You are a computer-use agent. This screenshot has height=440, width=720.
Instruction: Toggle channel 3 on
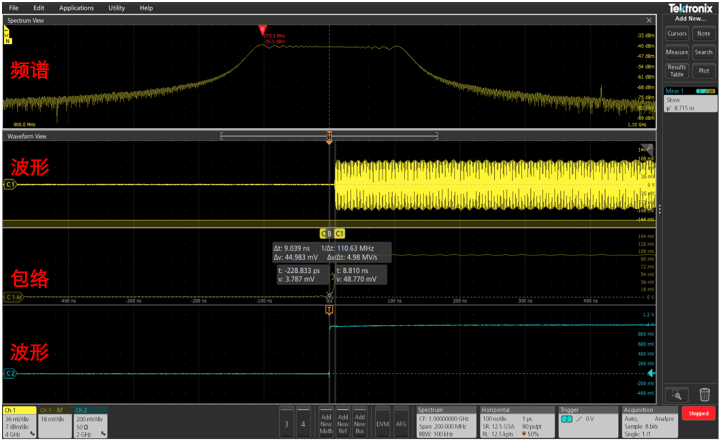tap(285, 423)
